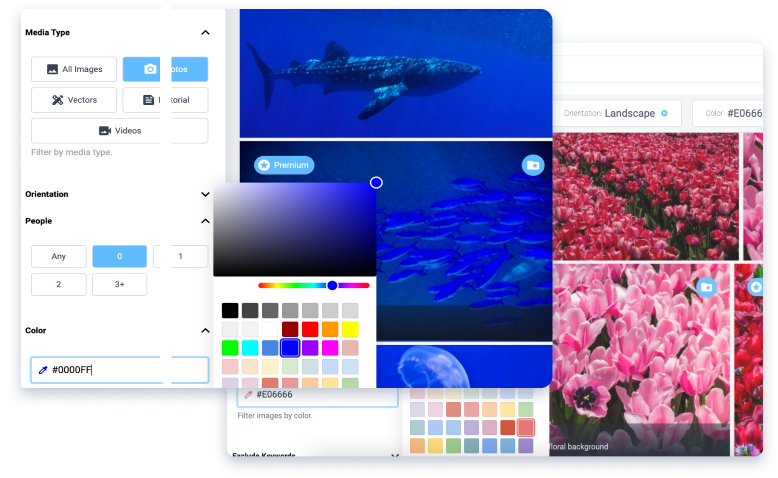Filter by All Images media type

click(74, 69)
